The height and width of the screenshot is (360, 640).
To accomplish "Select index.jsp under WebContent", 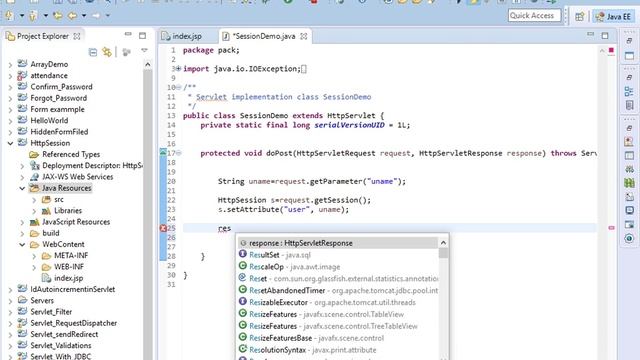I will (x=69, y=278).
